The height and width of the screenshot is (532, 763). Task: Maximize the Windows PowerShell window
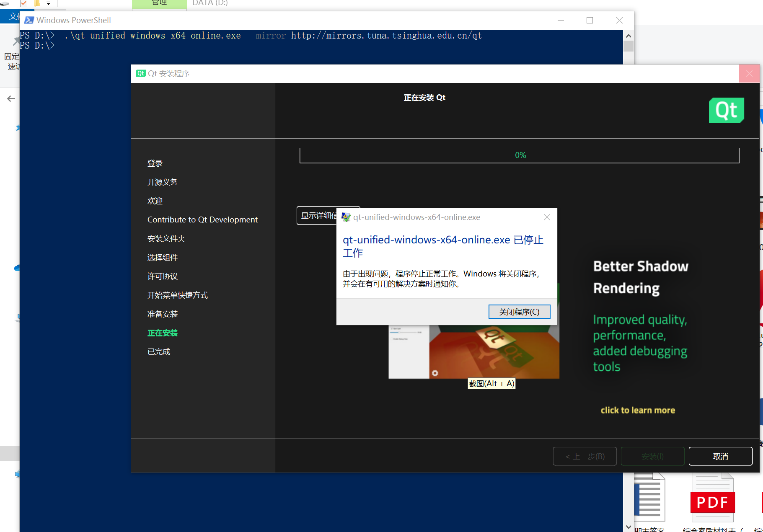[x=590, y=20]
